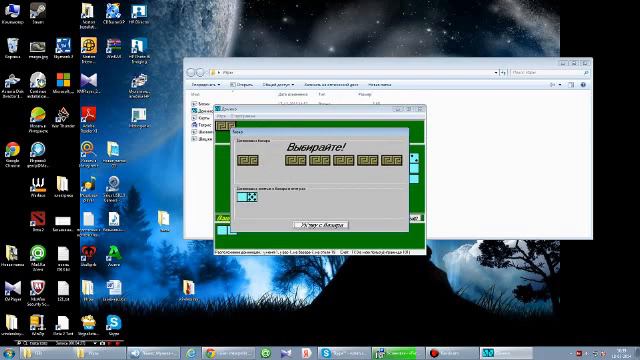The image size is (640, 360).
Task: Switch to Skype taskbar window button
Action: click(x=345, y=353)
